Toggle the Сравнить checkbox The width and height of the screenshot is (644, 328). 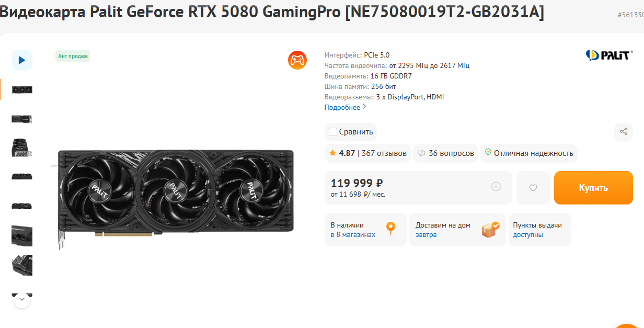(x=333, y=132)
